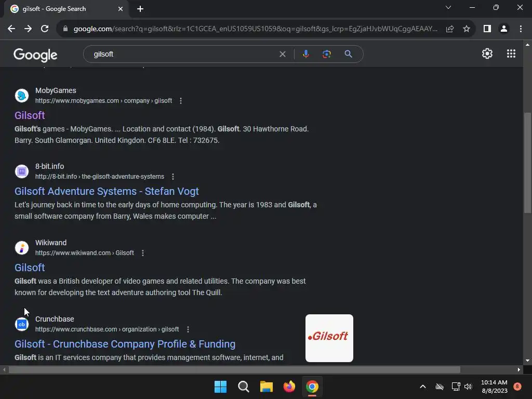Open the tab search dropdown
This screenshot has width=532, height=399.
pos(448,7)
